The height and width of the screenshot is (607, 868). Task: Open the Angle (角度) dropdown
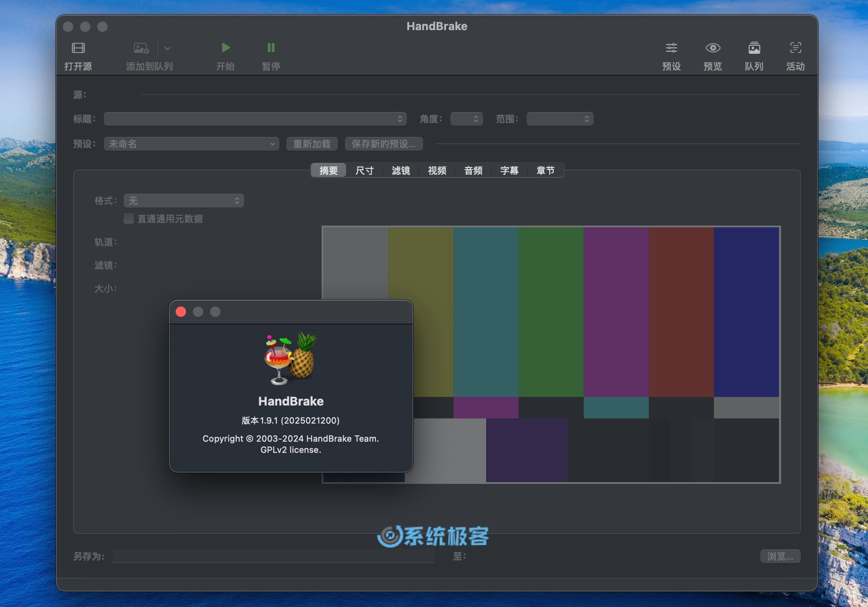pyautogui.click(x=466, y=119)
